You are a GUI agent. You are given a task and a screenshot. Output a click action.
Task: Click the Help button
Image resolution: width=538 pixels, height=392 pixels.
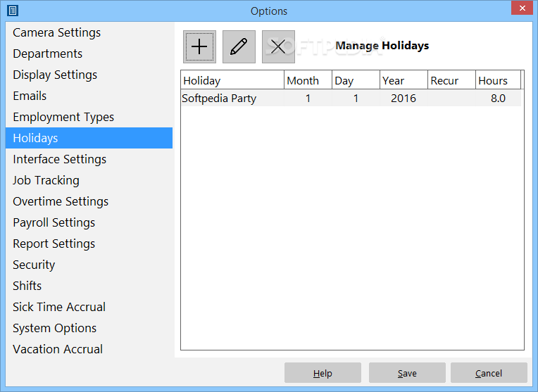[323, 373]
